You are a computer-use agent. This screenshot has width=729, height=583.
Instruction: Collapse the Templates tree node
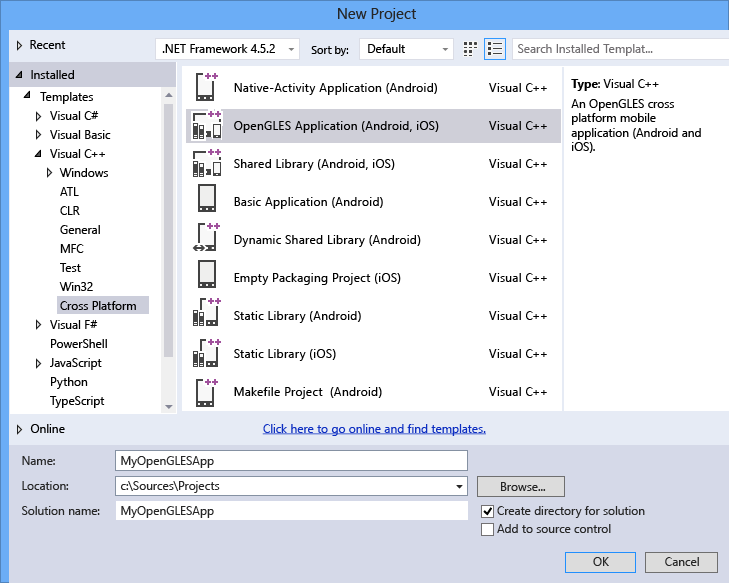pyautogui.click(x=27, y=95)
